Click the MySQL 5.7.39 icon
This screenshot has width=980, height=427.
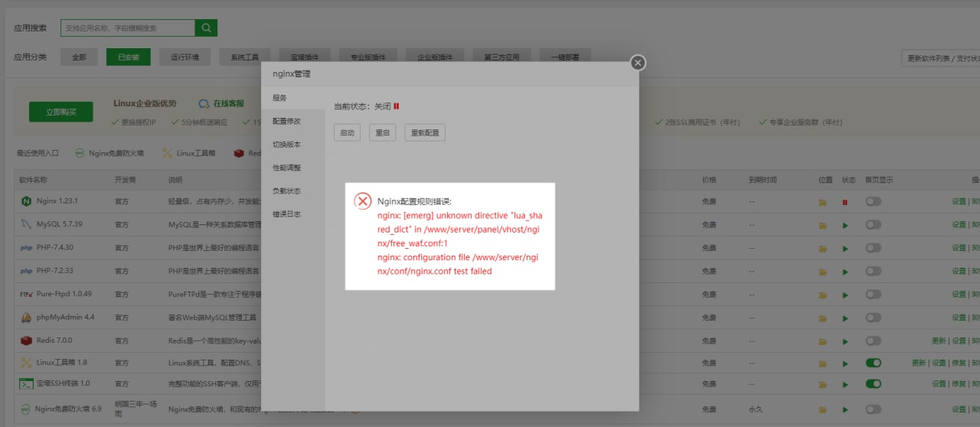coord(25,224)
